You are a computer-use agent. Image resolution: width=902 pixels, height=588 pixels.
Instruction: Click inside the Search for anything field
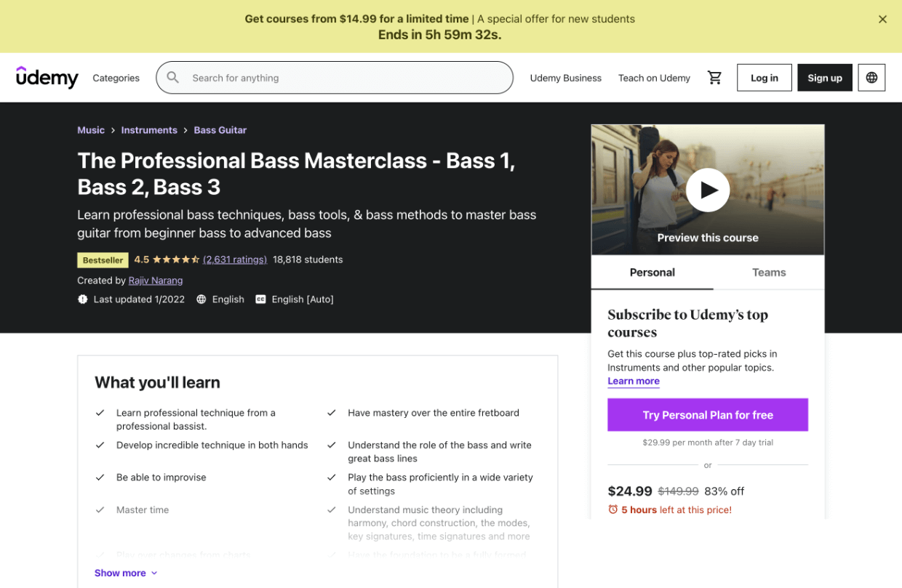[335, 77]
